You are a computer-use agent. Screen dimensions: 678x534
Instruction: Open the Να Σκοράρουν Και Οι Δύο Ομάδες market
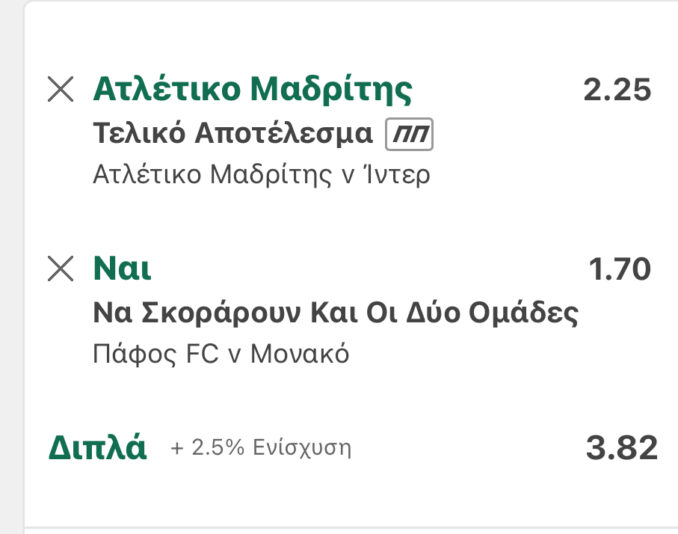pyautogui.click(x=335, y=313)
